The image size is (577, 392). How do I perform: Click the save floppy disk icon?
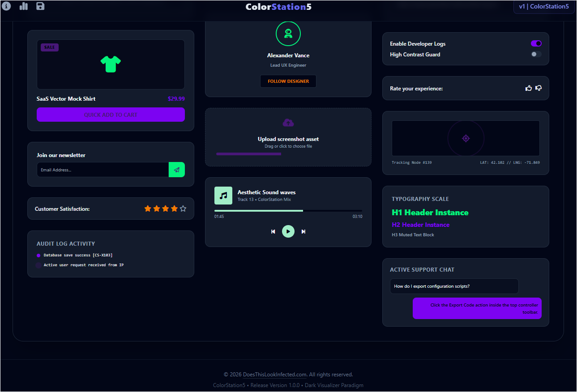click(x=40, y=6)
